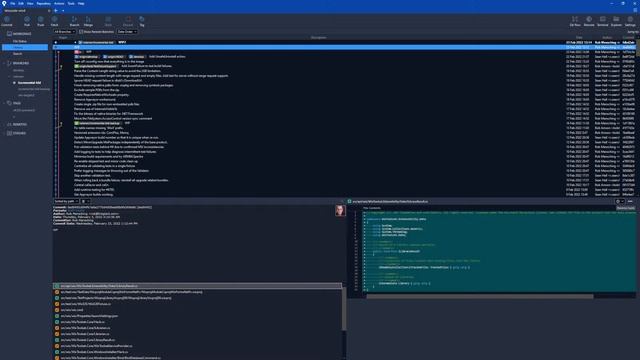Select Search in sidebar
The width and height of the screenshot is (640, 360).
click(18, 53)
